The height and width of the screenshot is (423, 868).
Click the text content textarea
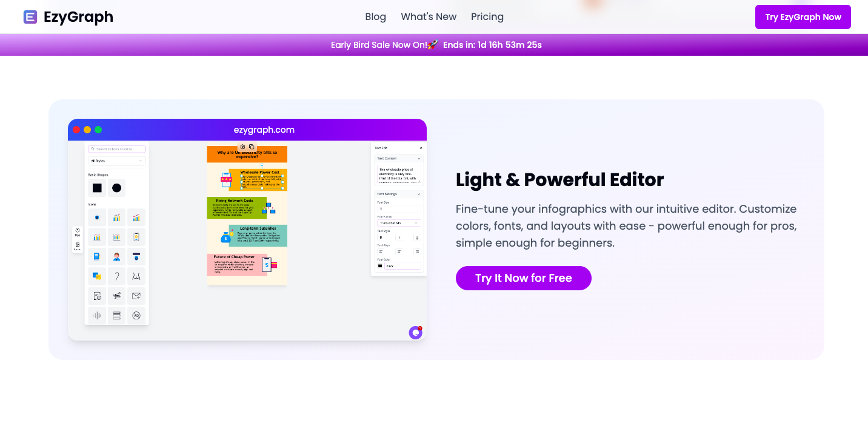pos(399,175)
